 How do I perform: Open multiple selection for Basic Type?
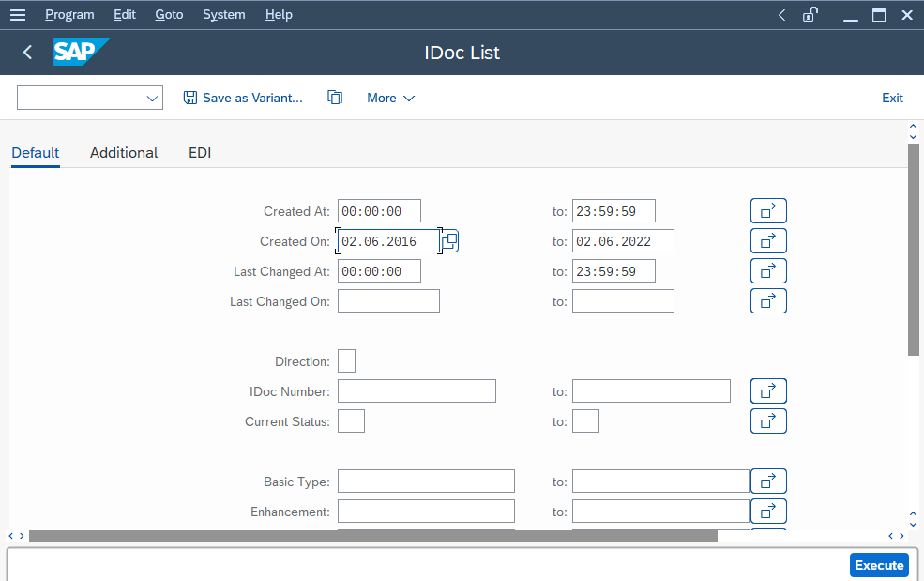(x=768, y=481)
